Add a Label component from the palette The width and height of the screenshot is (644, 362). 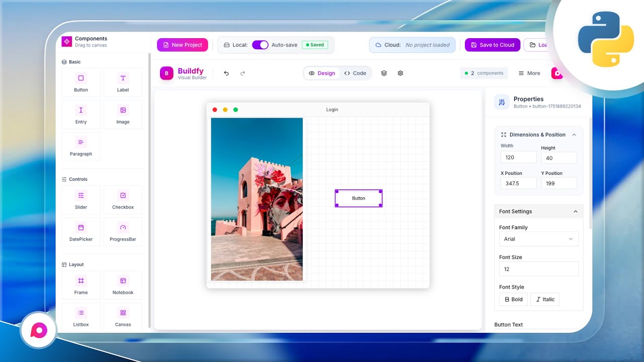pos(123,82)
